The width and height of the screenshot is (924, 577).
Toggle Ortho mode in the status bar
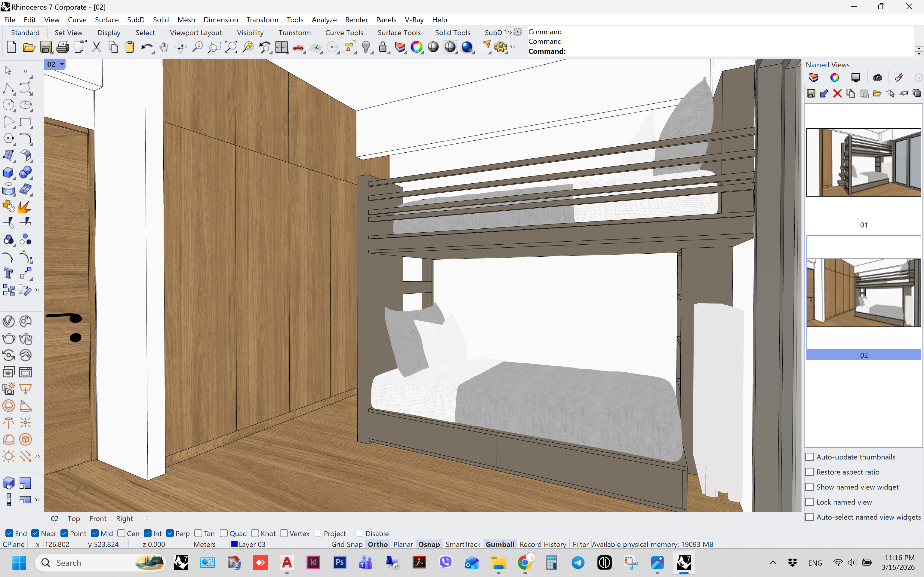(377, 544)
